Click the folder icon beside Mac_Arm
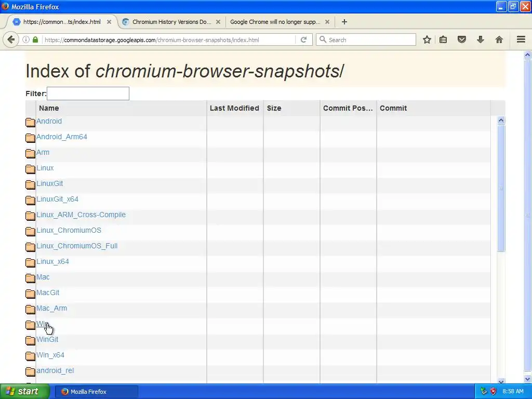Viewport: 532px width, 399px height. point(30,310)
